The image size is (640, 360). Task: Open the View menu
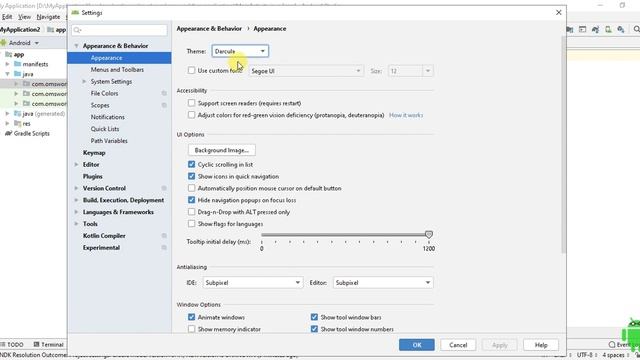click(x=24, y=17)
